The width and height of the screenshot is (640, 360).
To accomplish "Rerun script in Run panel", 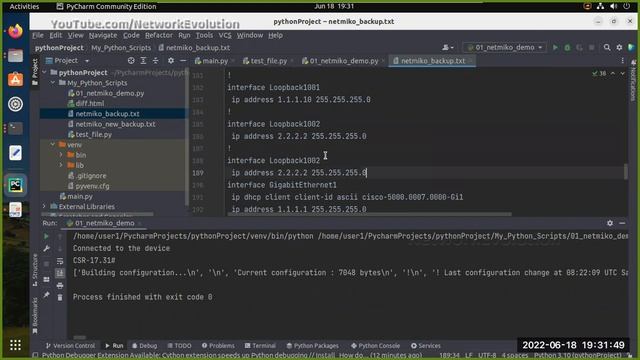I will tap(46, 236).
